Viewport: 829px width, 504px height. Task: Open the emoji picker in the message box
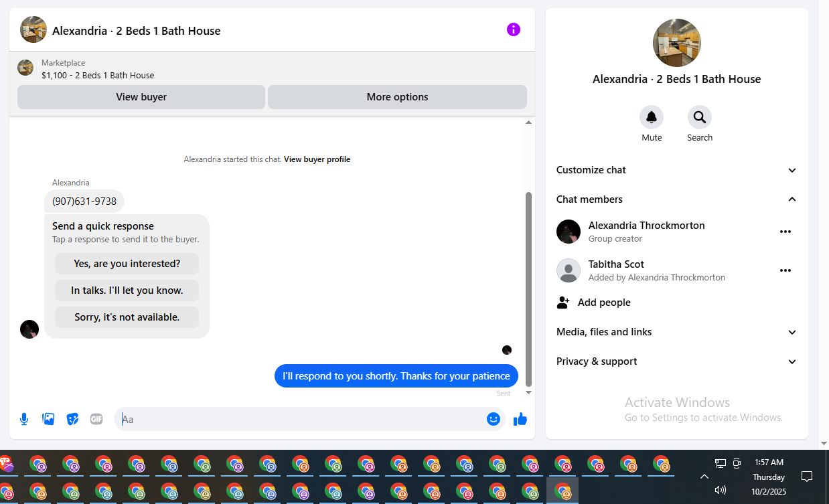click(x=494, y=419)
